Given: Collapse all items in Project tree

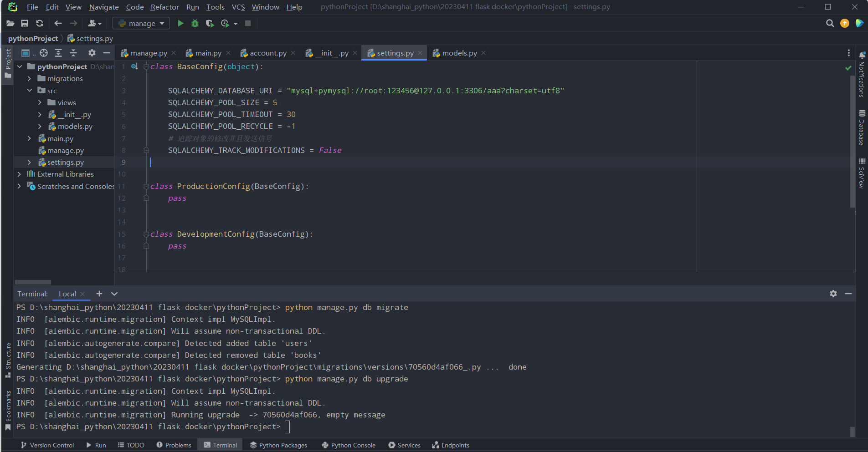Looking at the screenshot, I should [73, 53].
